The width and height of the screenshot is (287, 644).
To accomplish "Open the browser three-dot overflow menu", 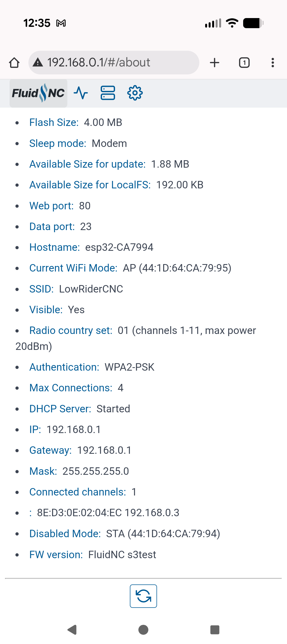I will [x=273, y=63].
